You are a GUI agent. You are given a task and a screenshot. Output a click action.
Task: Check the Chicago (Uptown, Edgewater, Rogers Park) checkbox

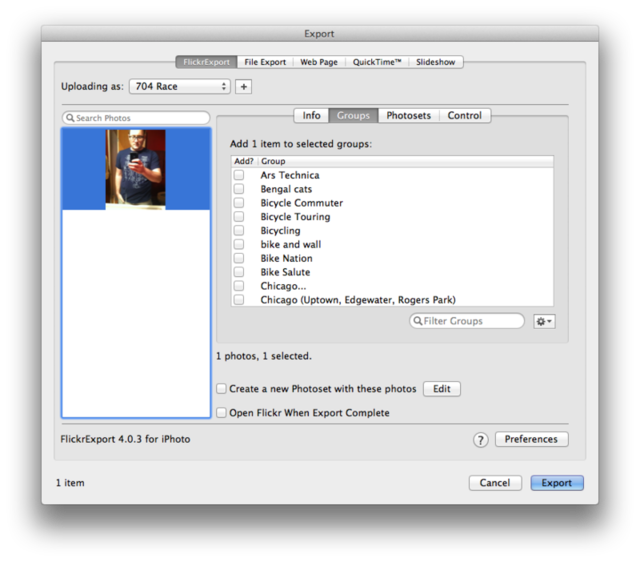click(239, 300)
